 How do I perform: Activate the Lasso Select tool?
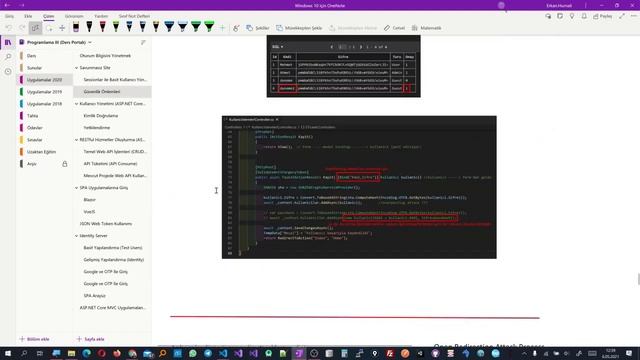49,28
